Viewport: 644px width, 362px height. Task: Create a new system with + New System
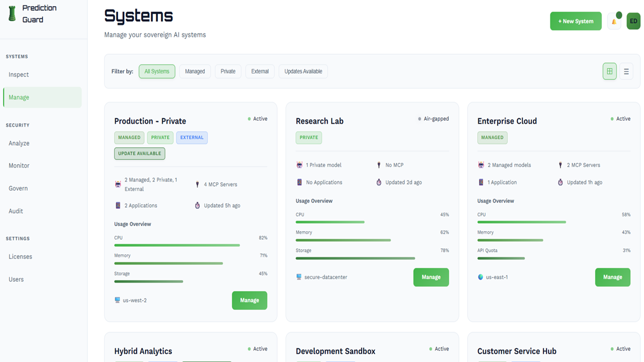576,21
